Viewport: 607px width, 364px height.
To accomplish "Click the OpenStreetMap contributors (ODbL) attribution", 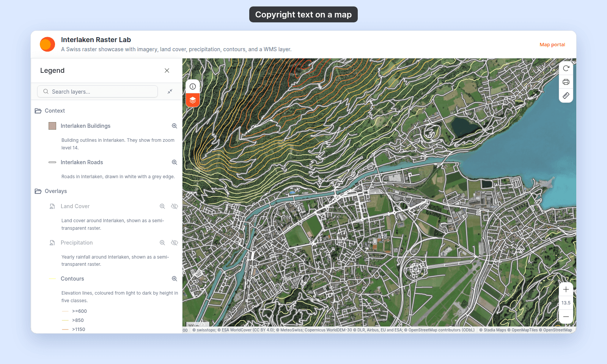I will (439, 330).
